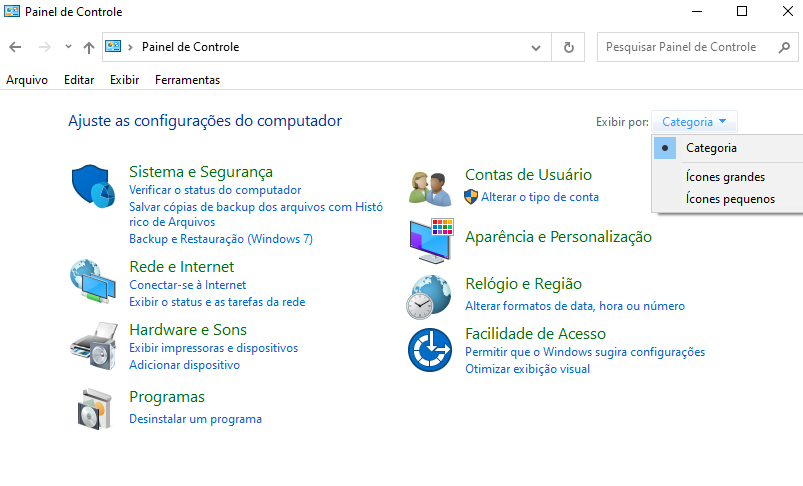Open Relógio e Região heading link

tap(523, 284)
